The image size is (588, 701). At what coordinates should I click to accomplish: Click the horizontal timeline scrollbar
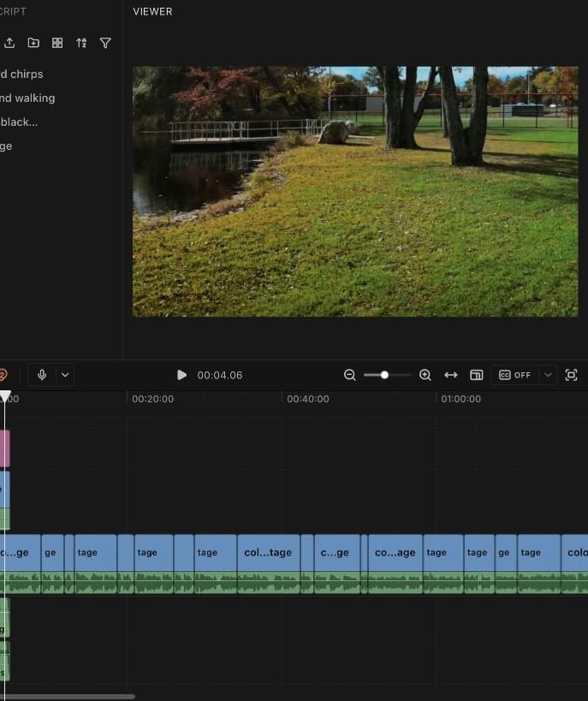click(x=67, y=697)
